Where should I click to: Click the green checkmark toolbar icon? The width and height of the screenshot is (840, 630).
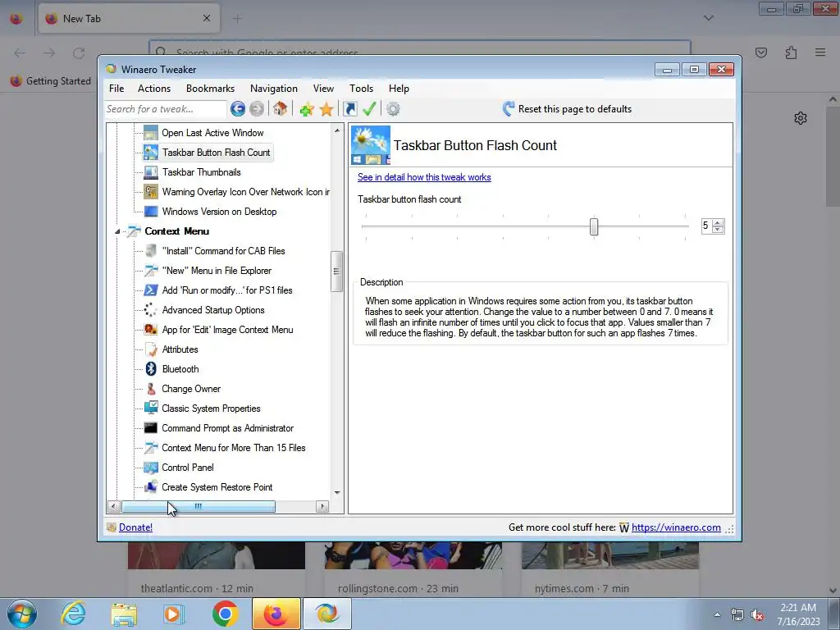coord(369,109)
